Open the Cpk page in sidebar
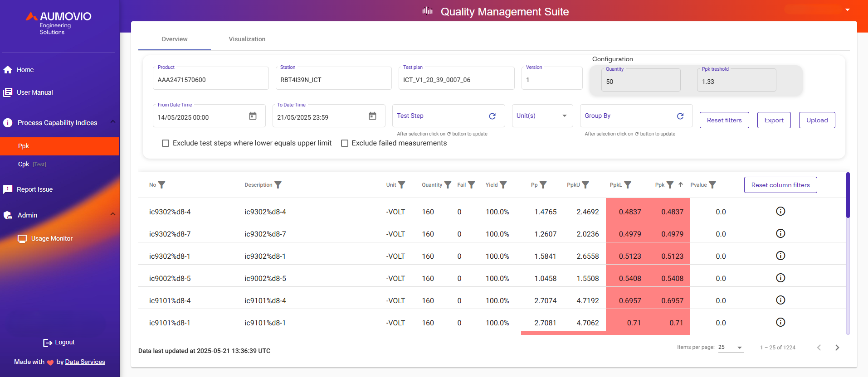This screenshot has height=377, width=868. click(x=24, y=164)
